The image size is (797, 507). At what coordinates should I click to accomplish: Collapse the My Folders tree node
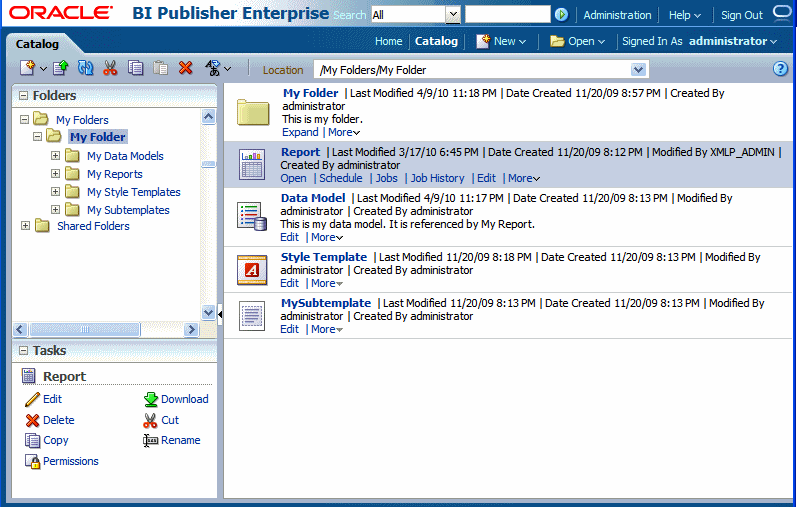coord(24,120)
